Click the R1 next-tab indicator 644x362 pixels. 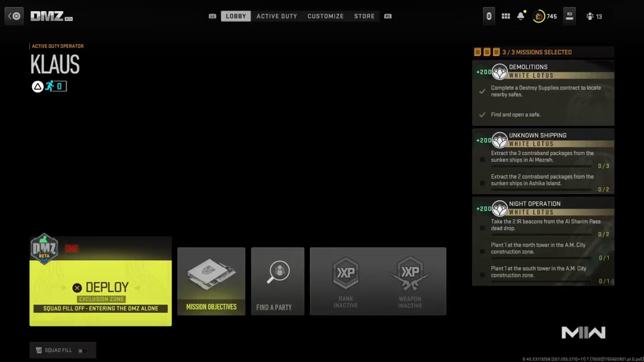(x=387, y=16)
